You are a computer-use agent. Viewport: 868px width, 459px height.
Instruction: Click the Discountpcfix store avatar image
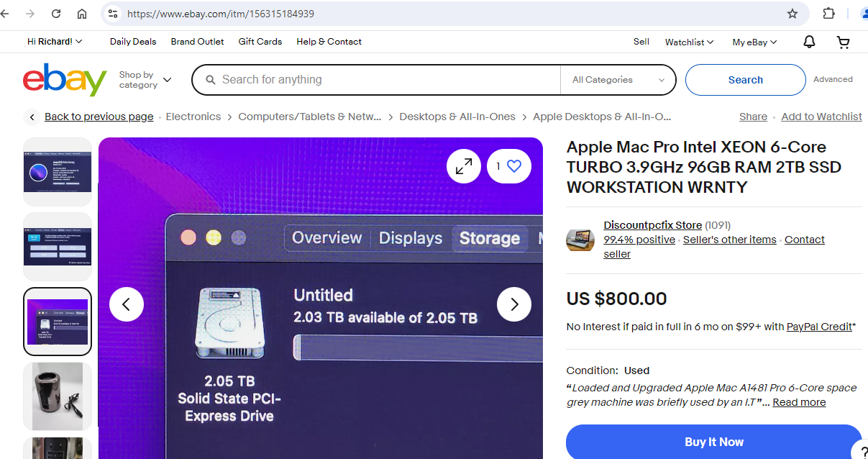(580, 240)
